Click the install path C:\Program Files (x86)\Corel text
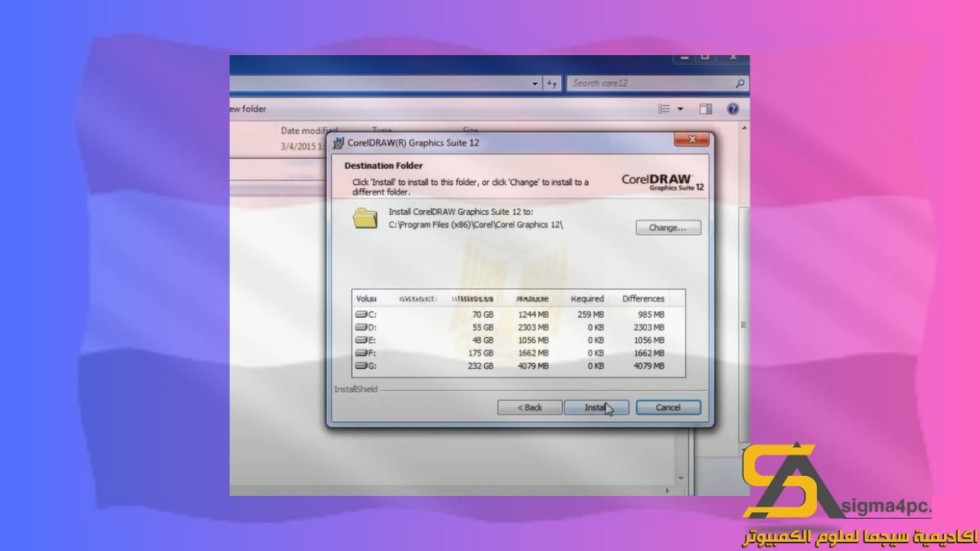Viewport: 980px width, 551px height. [476, 224]
